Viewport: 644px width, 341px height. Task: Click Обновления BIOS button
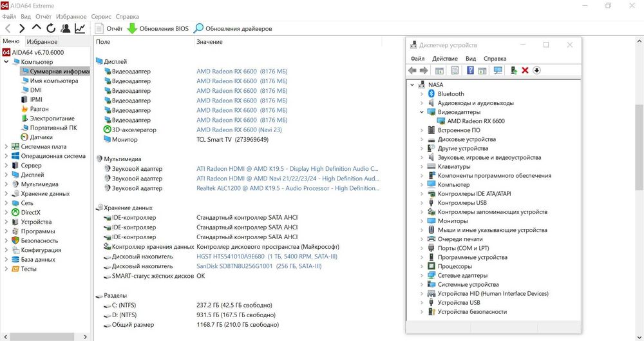158,28
